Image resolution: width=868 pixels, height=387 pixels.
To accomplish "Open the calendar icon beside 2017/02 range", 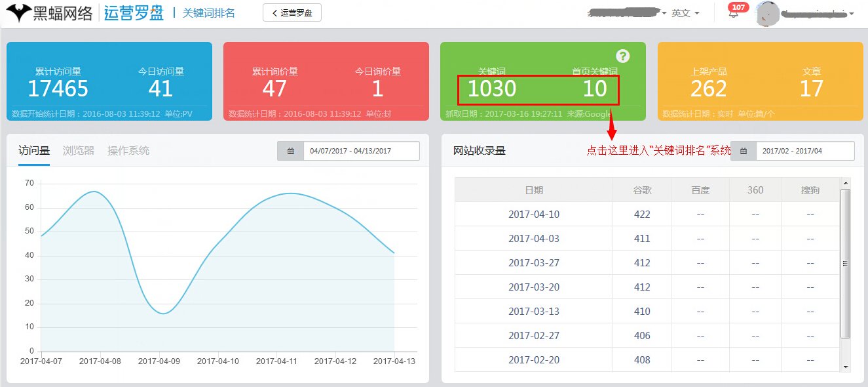I will [x=744, y=150].
